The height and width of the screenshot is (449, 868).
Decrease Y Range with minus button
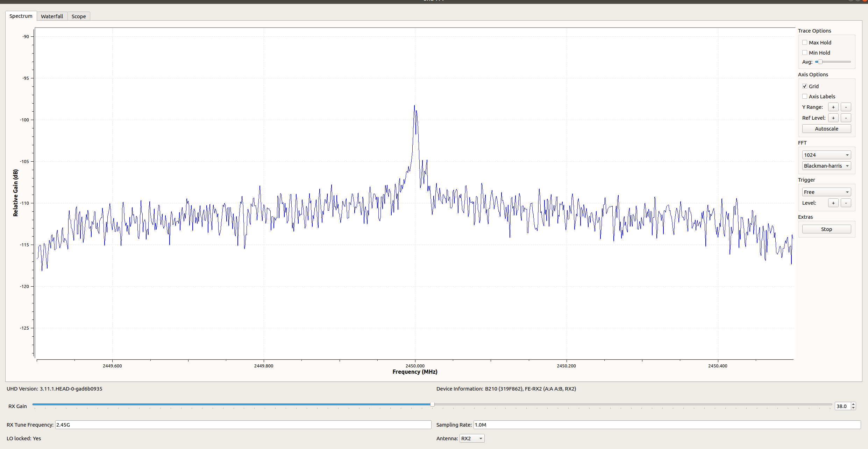click(x=846, y=107)
